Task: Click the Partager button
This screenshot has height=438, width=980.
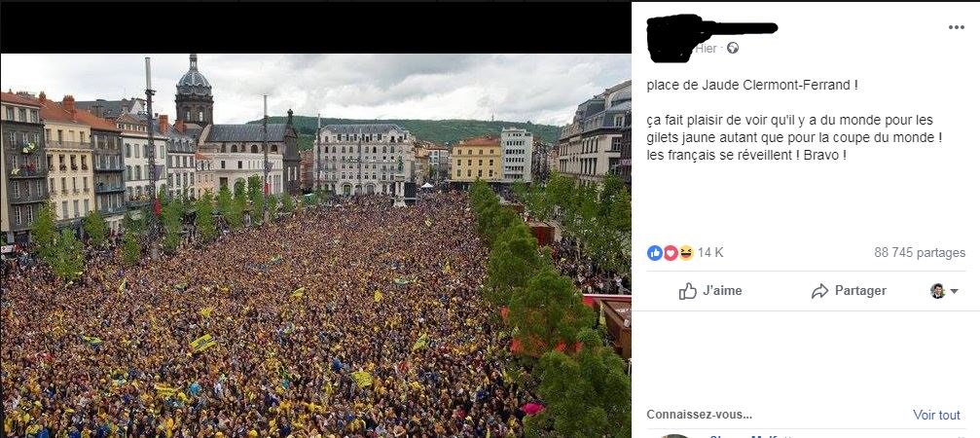Action: (848, 291)
